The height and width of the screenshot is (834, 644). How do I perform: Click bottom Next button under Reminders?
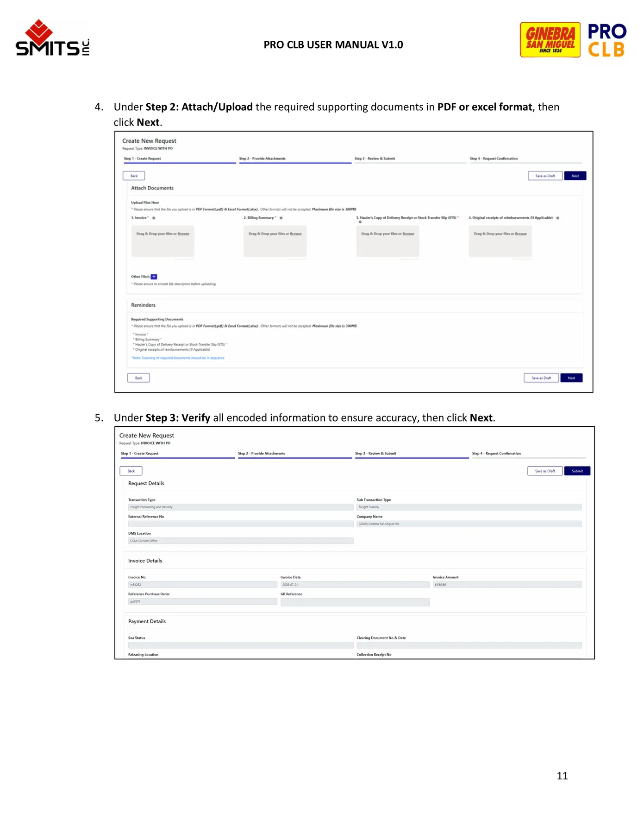point(571,378)
